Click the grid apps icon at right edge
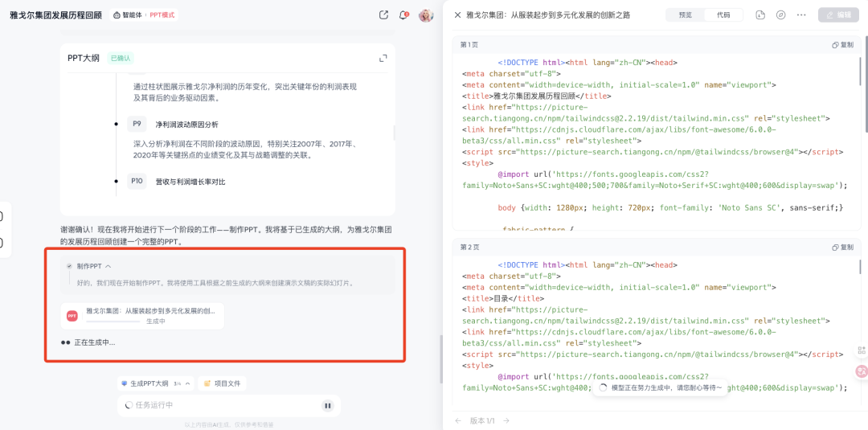Image resolution: width=868 pixels, height=430 pixels. tap(861, 350)
